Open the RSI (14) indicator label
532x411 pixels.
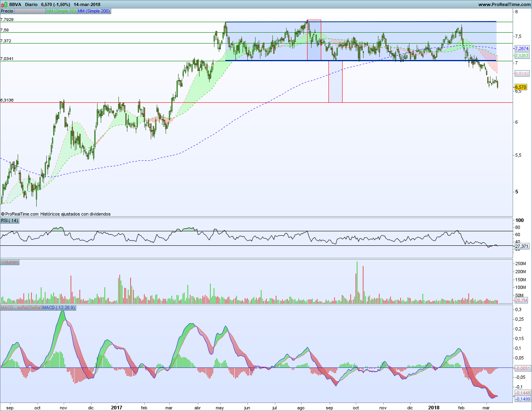coord(10,220)
